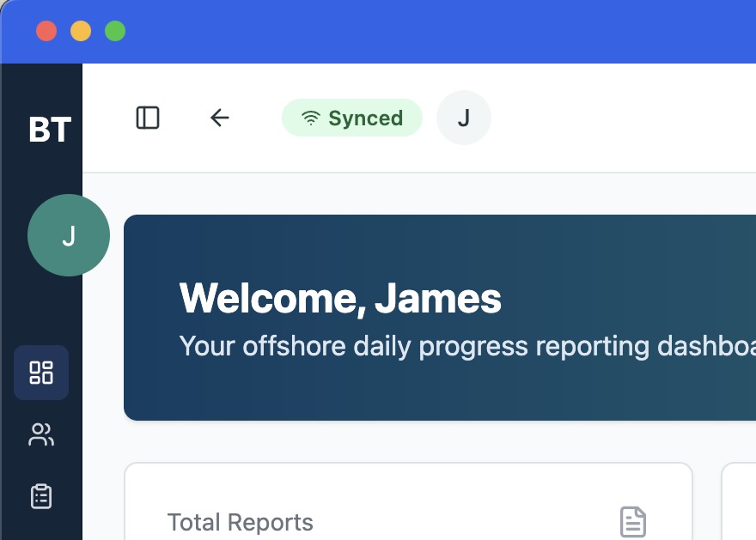The image size is (756, 540).
Task: Click the wifi icon inside the Synced badge
Action: pos(309,118)
